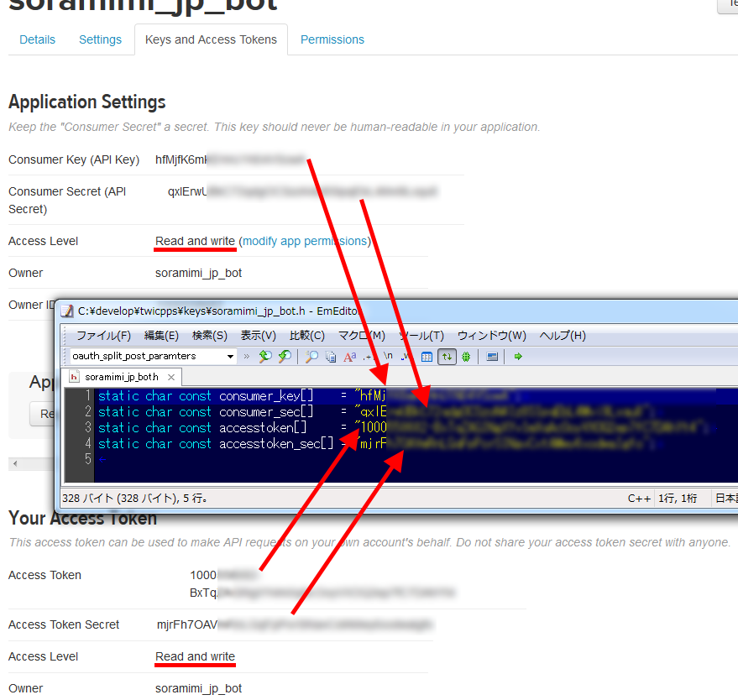Toggle the highlighted up-down arrows search option
The image size is (738, 700).
(447, 357)
